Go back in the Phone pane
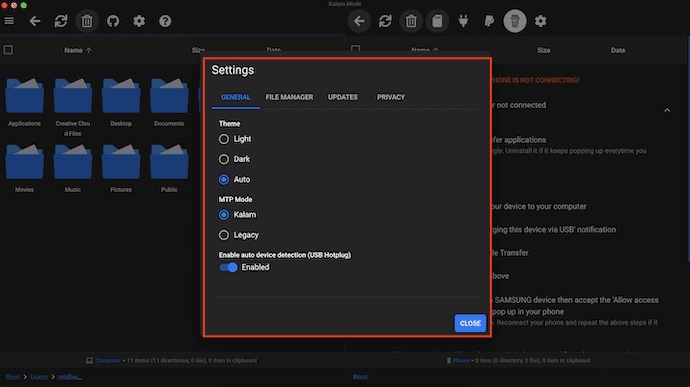This screenshot has width=690, height=387. (359, 21)
